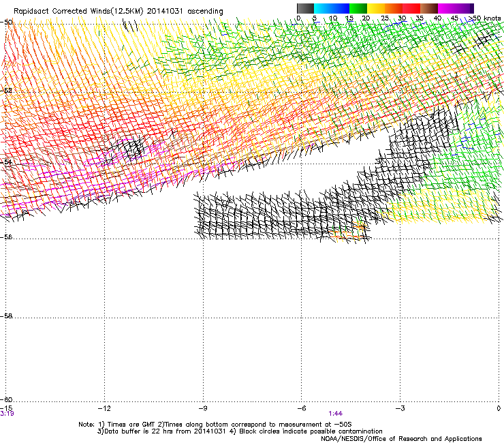The height and width of the screenshot is (443, 504).
Task: Click the brown 35-40 knots legend swatch
Action: [429, 8]
